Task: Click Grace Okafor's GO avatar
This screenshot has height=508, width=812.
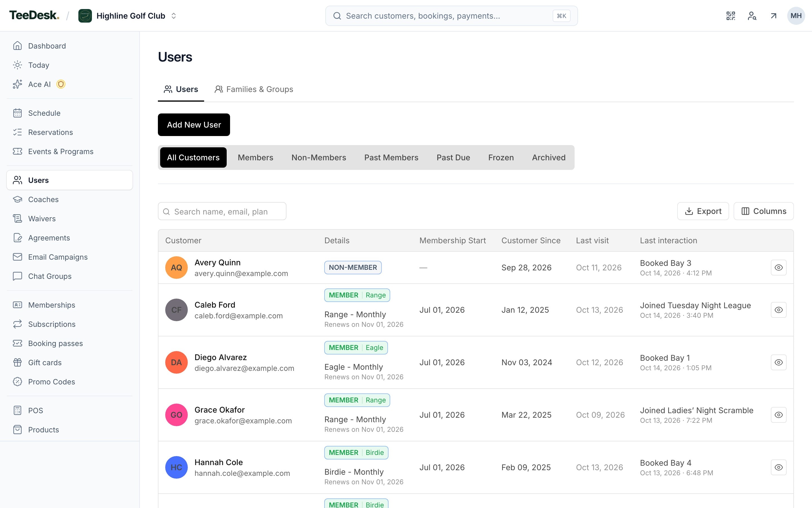Action: tap(176, 415)
